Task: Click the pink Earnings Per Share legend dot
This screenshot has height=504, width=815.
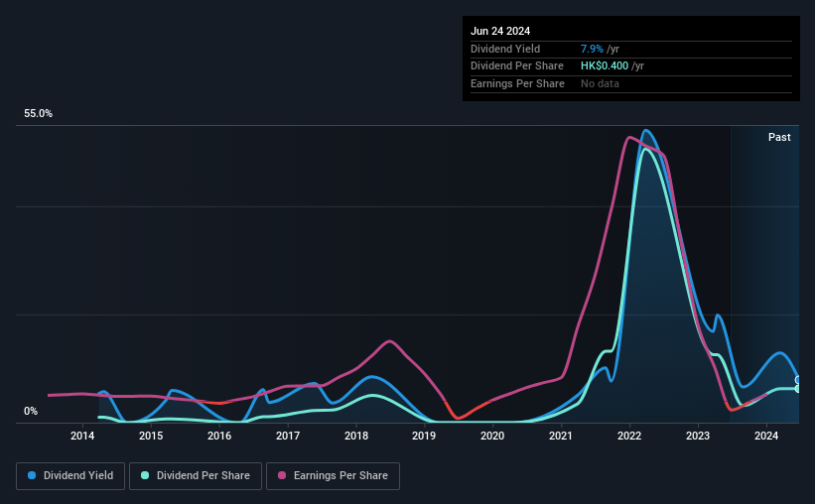Action: [x=282, y=475]
